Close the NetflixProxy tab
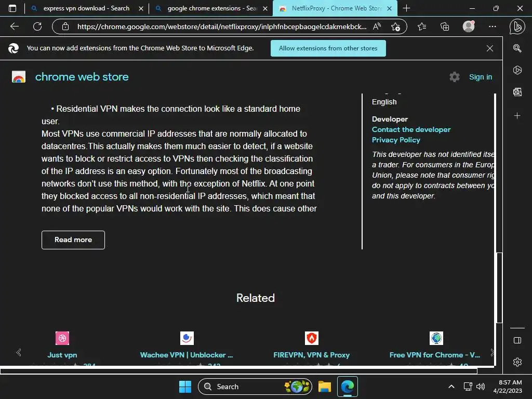Viewport: 532px width, 399px height. click(390, 8)
